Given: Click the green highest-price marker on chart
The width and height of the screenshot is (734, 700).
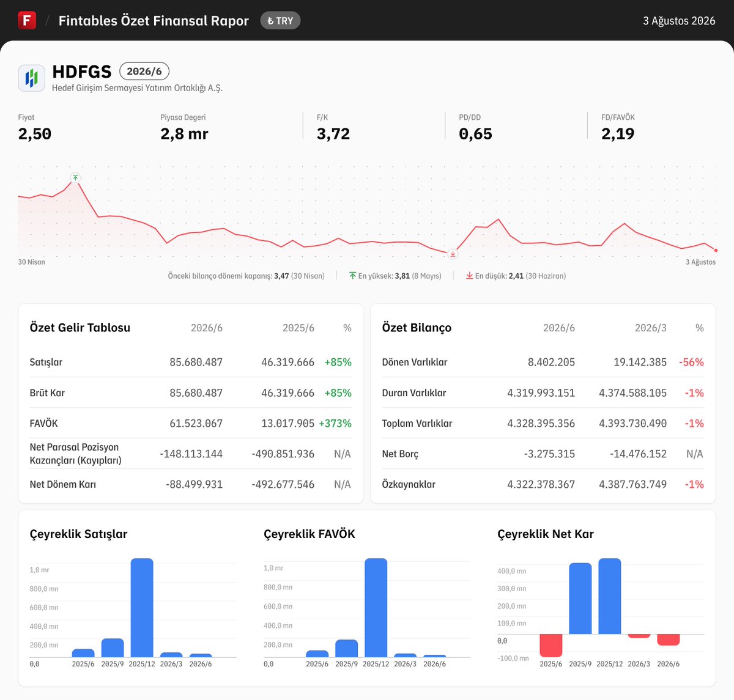Looking at the screenshot, I should (x=75, y=178).
